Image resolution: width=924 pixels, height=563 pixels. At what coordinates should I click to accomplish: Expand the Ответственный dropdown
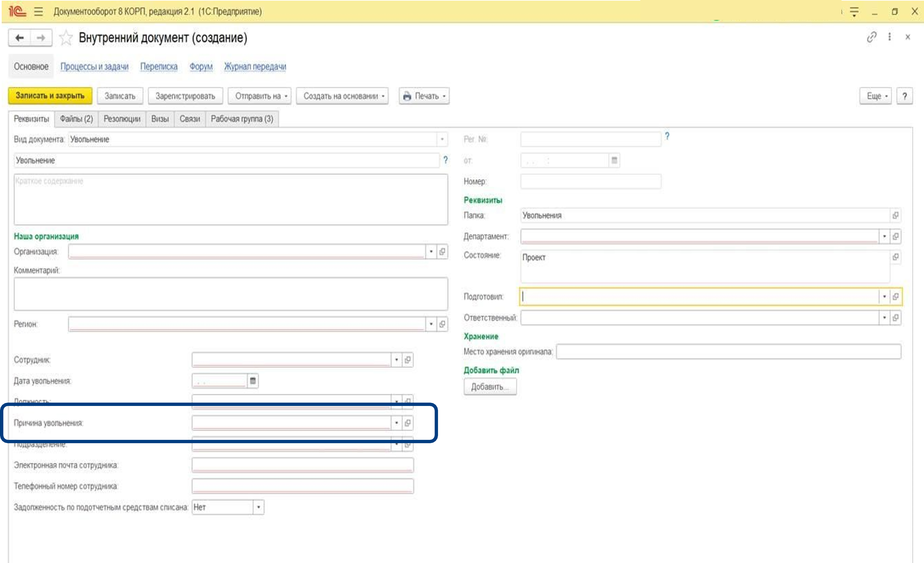point(884,318)
